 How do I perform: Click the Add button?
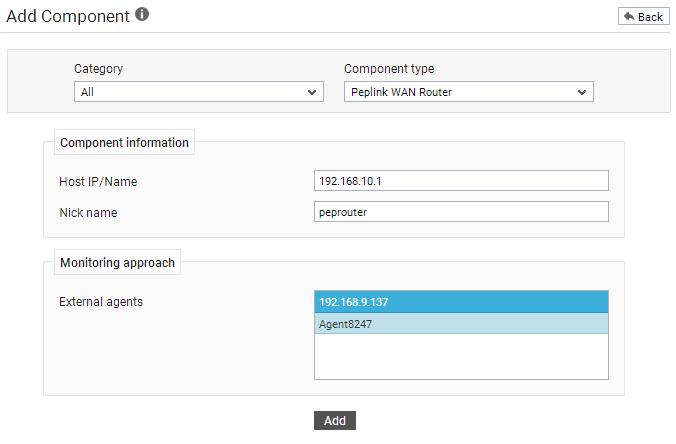point(335,420)
